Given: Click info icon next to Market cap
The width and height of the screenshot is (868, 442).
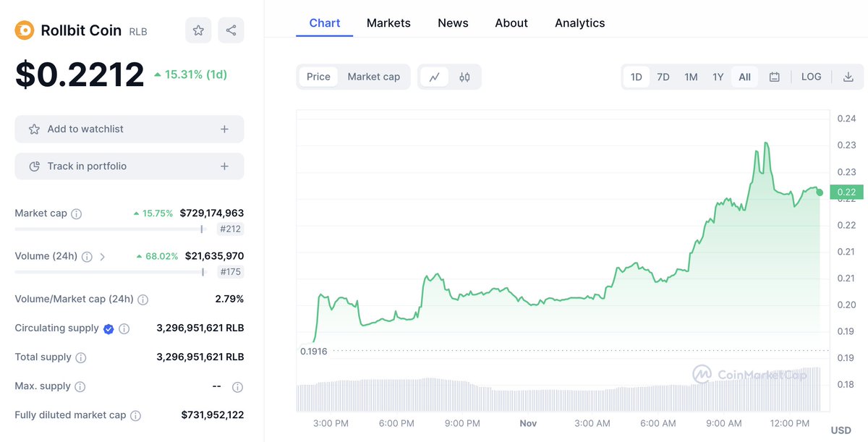Looking at the screenshot, I should pyautogui.click(x=77, y=213).
